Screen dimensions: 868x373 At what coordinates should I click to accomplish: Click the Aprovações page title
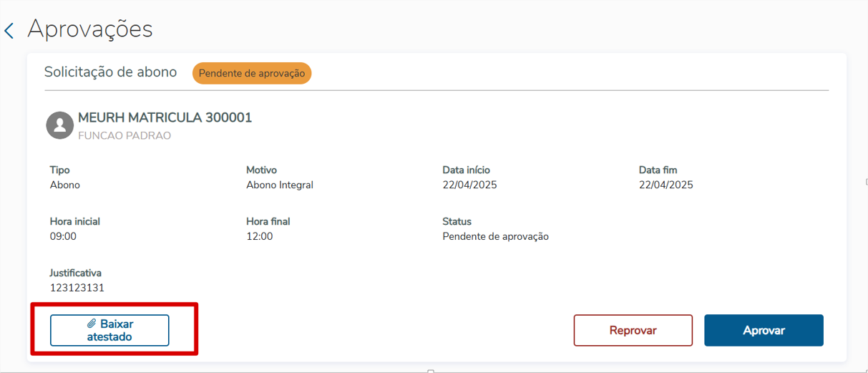90,29
